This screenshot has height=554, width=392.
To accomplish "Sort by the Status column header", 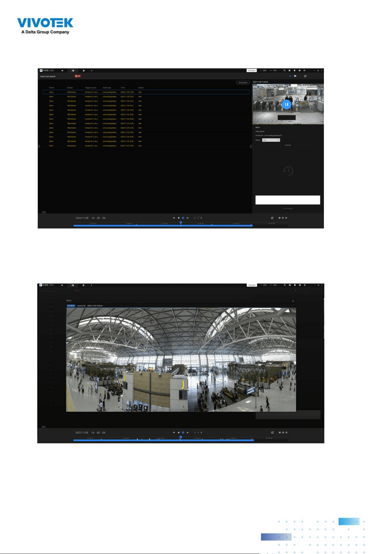I will (141, 88).
